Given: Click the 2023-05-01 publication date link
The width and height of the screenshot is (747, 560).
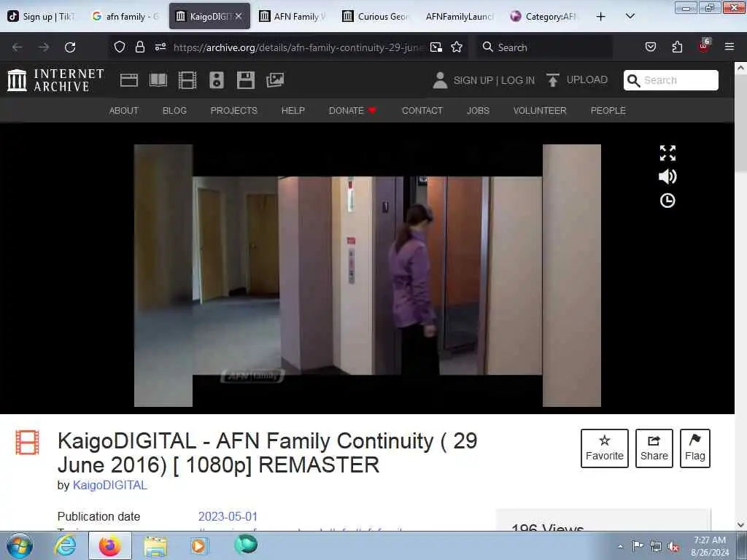Looking at the screenshot, I should pyautogui.click(x=228, y=516).
